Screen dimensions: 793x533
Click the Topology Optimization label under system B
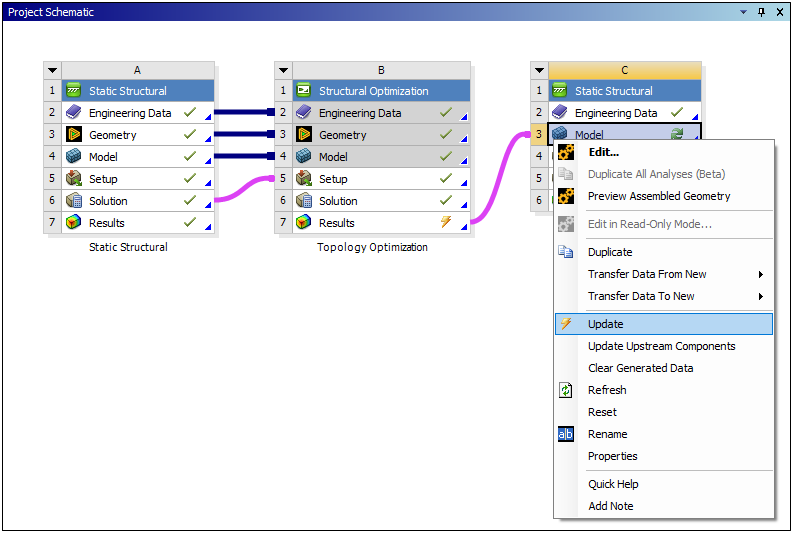[372, 247]
